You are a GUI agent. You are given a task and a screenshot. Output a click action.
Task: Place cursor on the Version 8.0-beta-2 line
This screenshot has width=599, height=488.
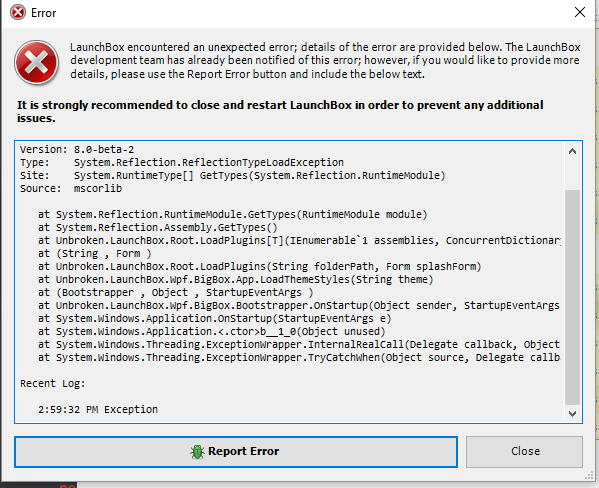[x=77, y=149]
